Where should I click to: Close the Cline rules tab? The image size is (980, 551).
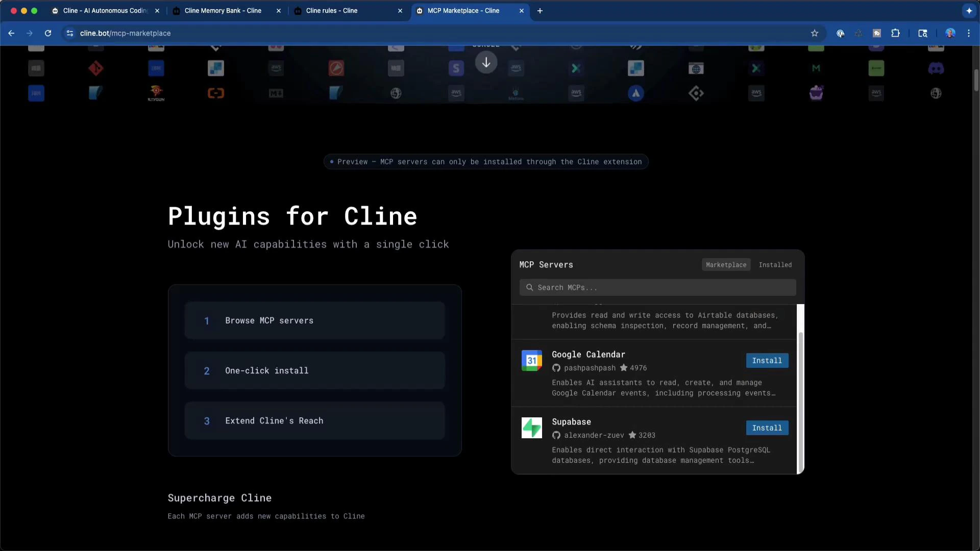click(x=400, y=10)
